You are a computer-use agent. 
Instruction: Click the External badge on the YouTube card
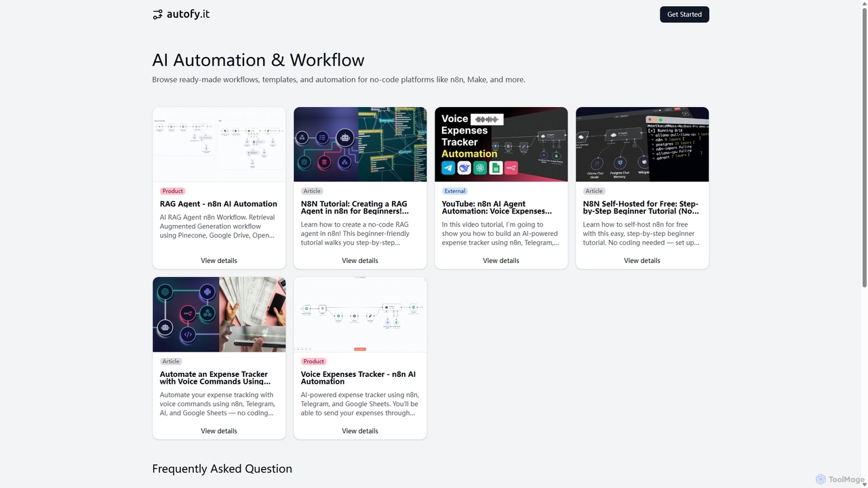tap(455, 191)
